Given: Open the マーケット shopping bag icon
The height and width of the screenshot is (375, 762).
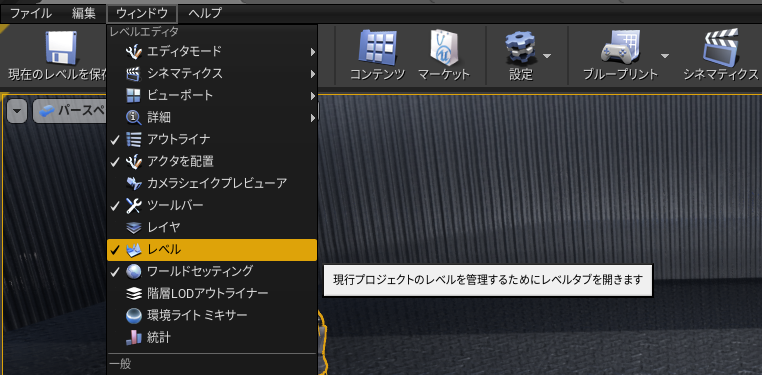Looking at the screenshot, I should [x=444, y=47].
